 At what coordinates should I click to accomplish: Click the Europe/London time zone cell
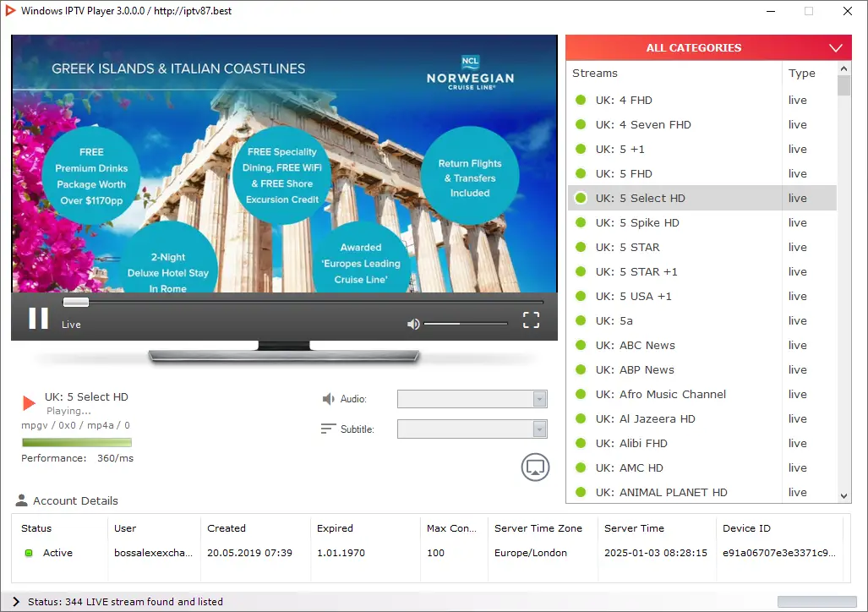pyautogui.click(x=530, y=553)
